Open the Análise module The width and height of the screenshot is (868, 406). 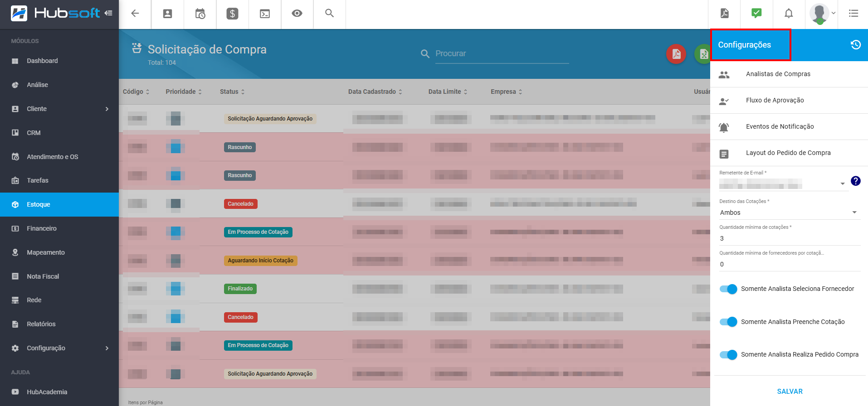pos(59,85)
